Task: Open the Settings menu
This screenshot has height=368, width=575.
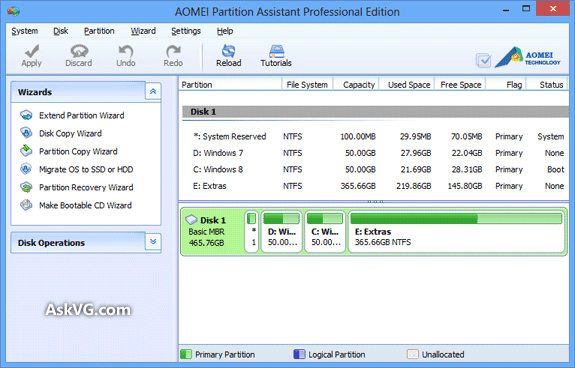Action: [x=186, y=31]
